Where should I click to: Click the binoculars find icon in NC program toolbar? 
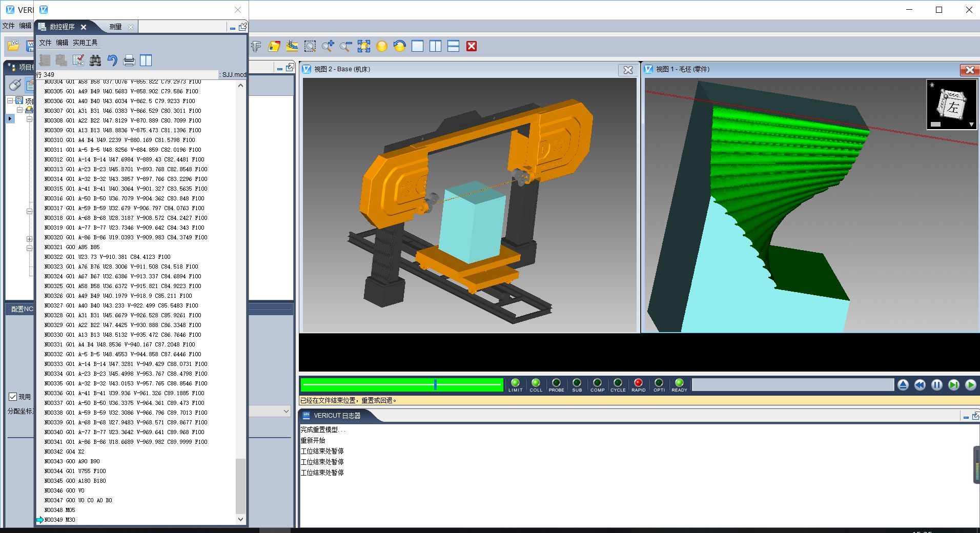[x=95, y=60]
